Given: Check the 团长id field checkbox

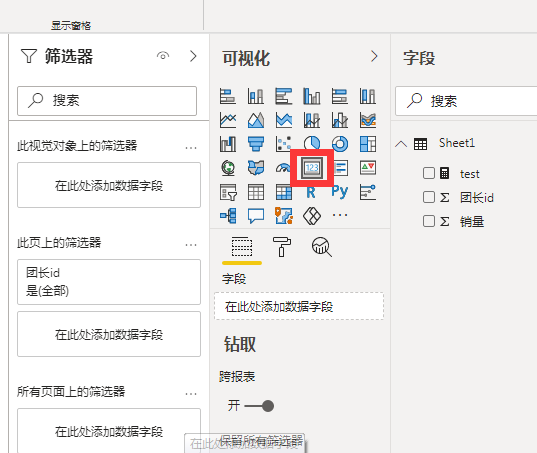Looking at the screenshot, I should point(429,197).
